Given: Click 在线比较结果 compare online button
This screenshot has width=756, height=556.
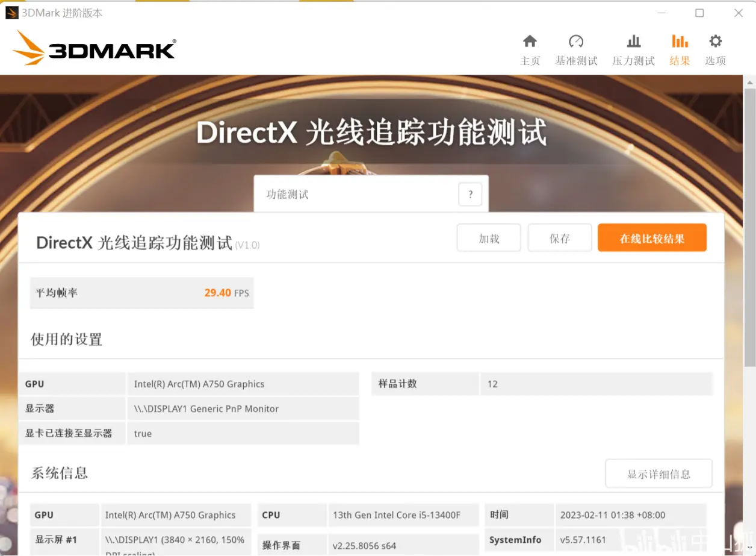Looking at the screenshot, I should click(652, 239).
